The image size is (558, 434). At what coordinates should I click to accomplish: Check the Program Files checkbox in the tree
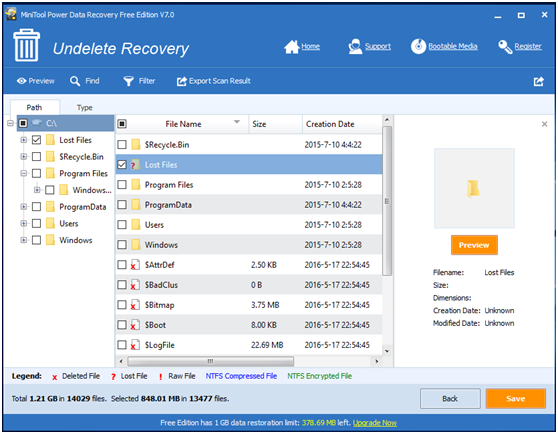36,173
